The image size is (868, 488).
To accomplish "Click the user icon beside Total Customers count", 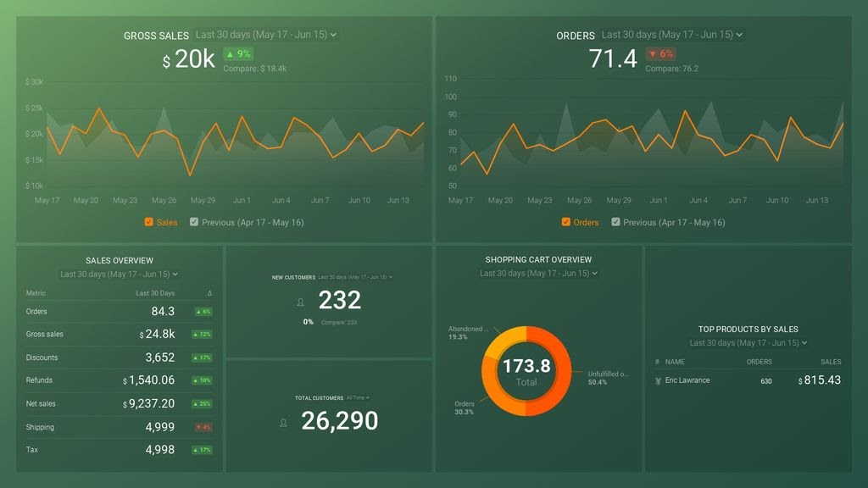I will (x=283, y=422).
